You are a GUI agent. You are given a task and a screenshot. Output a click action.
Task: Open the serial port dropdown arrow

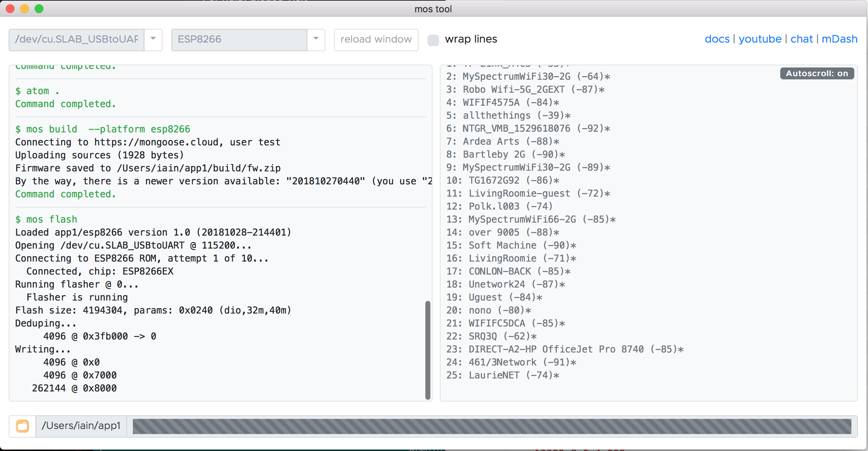pos(153,39)
